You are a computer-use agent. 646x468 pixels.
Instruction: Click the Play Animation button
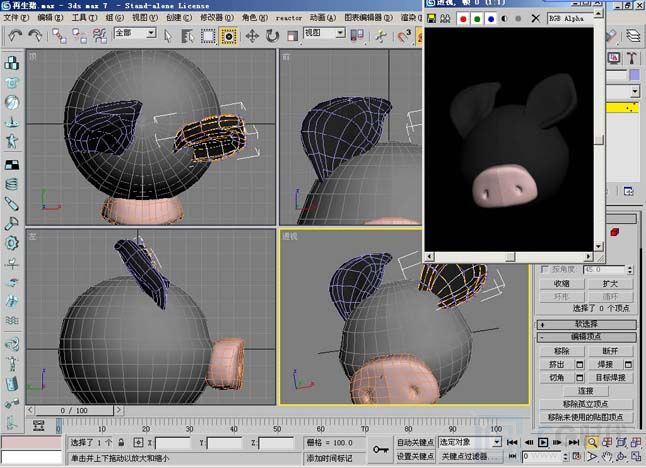[x=543, y=442]
